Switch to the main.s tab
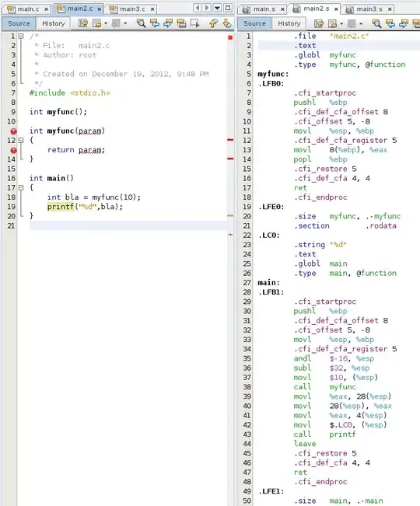 pos(264,9)
